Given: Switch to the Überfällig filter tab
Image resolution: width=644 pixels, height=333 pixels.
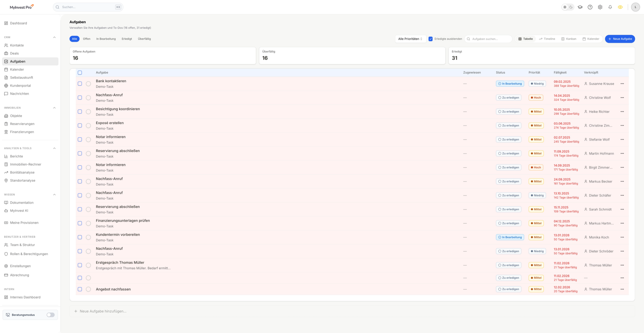Looking at the screenshot, I should [144, 39].
